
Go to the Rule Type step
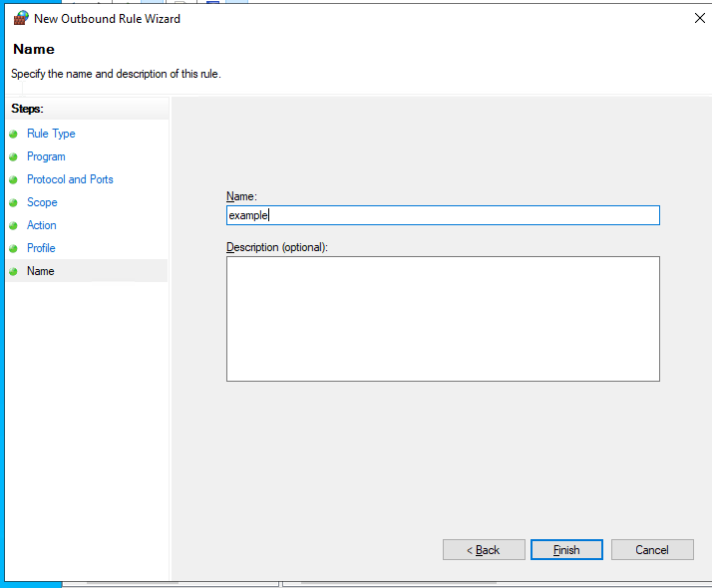(x=51, y=134)
